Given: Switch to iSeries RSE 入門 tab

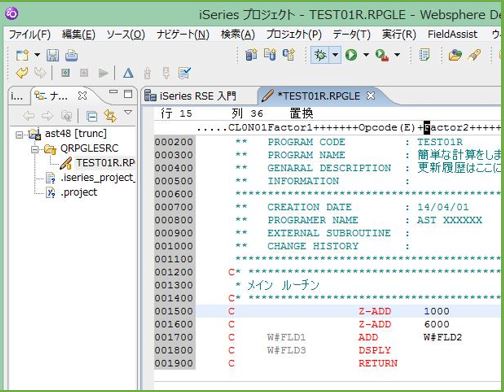Looking at the screenshot, I should point(191,96).
